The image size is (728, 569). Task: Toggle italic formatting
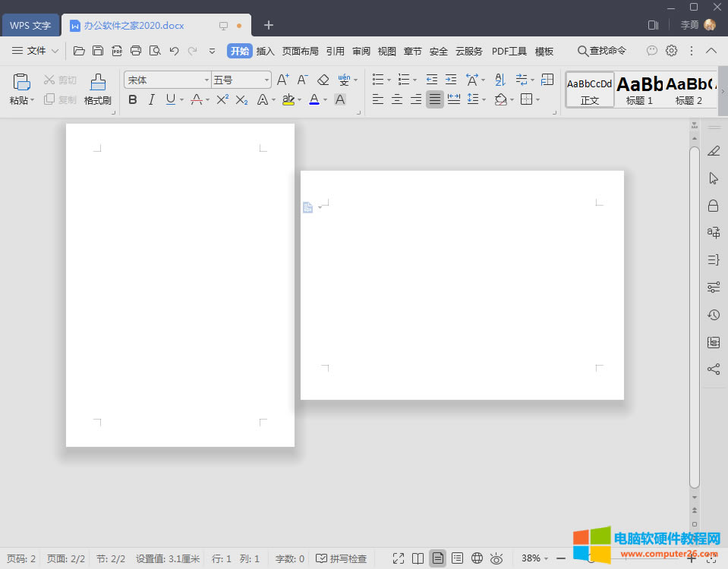(x=151, y=99)
